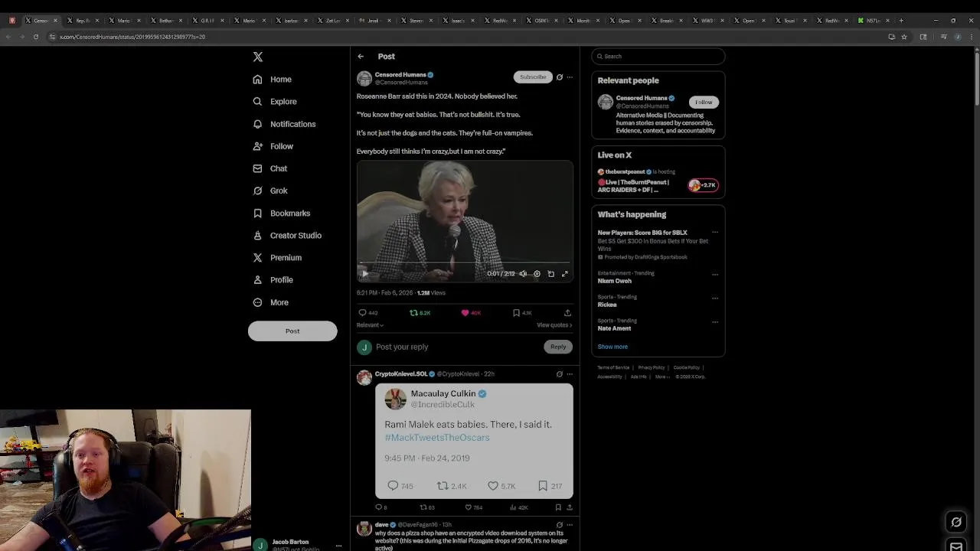Click the Reply button
Viewport: 980px width, 551px height.
click(x=558, y=347)
